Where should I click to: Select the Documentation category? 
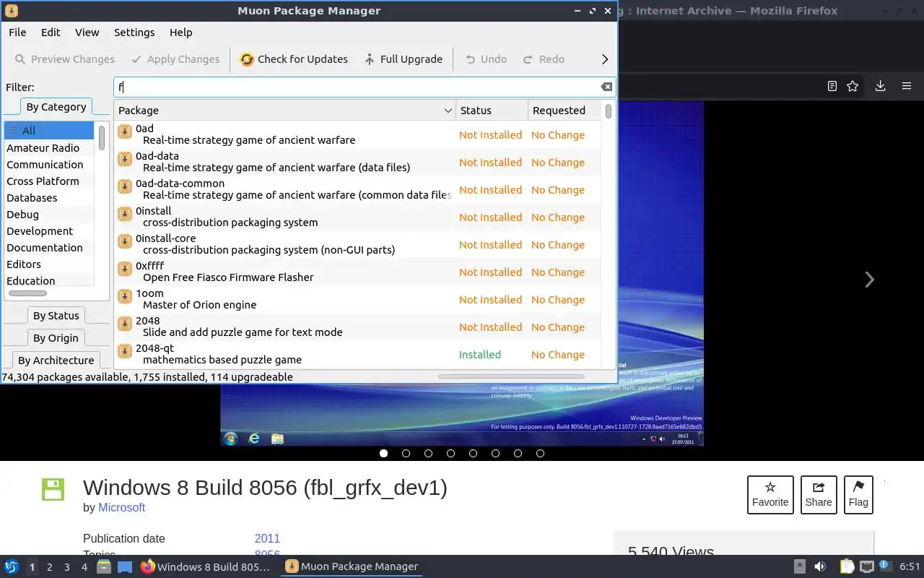point(49,248)
